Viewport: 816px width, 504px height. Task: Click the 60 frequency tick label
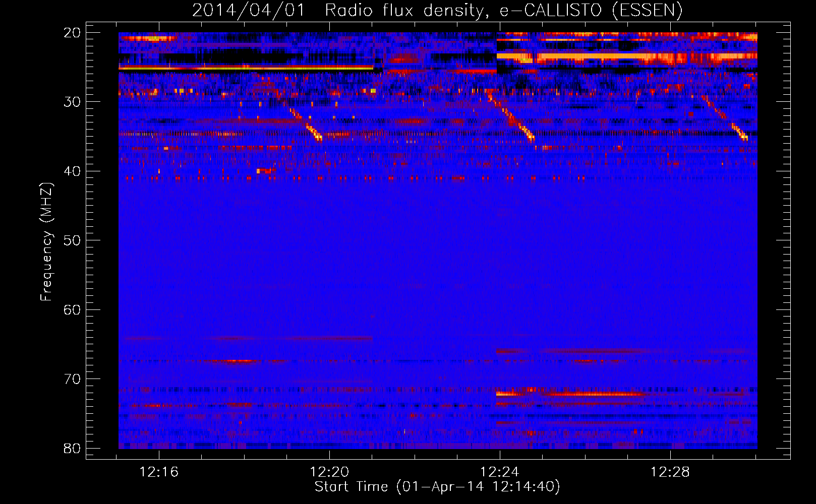(x=72, y=309)
